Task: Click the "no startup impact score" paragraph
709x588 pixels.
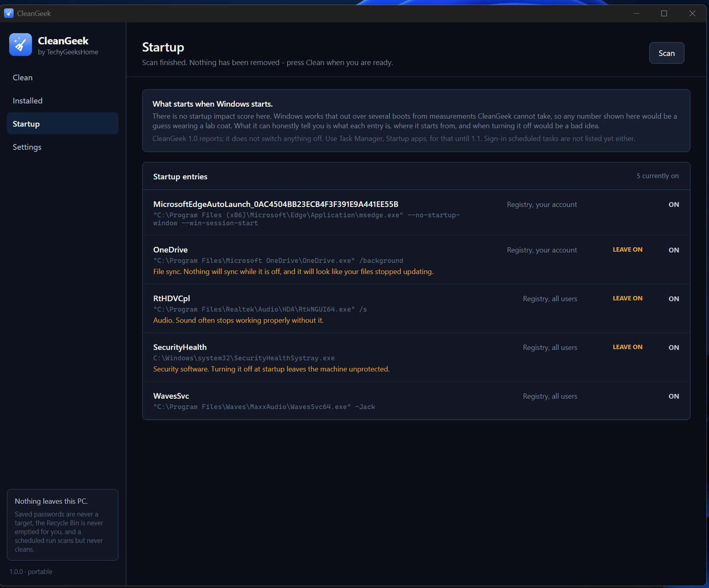Action: pyautogui.click(x=415, y=121)
